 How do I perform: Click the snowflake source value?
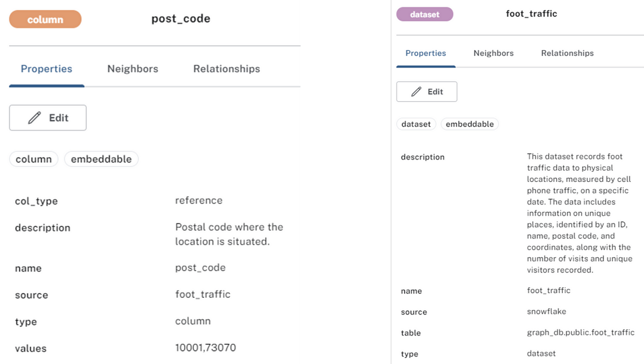pyautogui.click(x=546, y=312)
